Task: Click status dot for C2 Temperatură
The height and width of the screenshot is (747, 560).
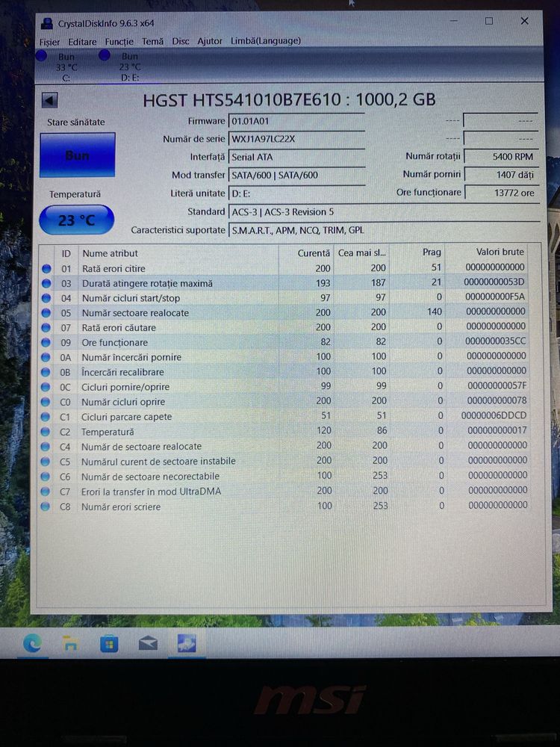Action: [46, 432]
